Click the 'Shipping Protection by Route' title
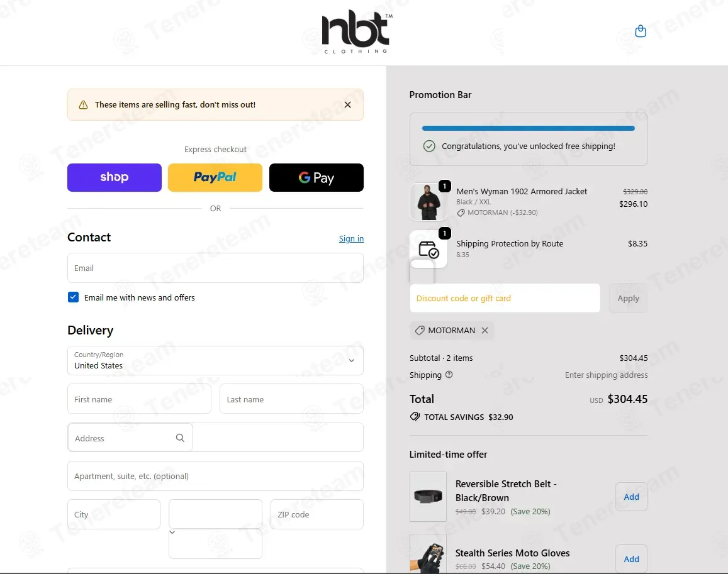 (x=509, y=243)
